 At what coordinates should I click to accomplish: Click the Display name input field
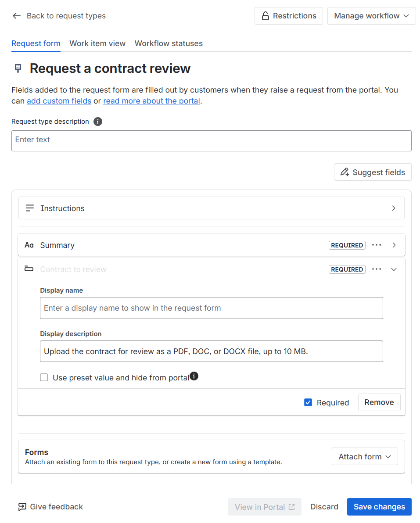pos(212,308)
